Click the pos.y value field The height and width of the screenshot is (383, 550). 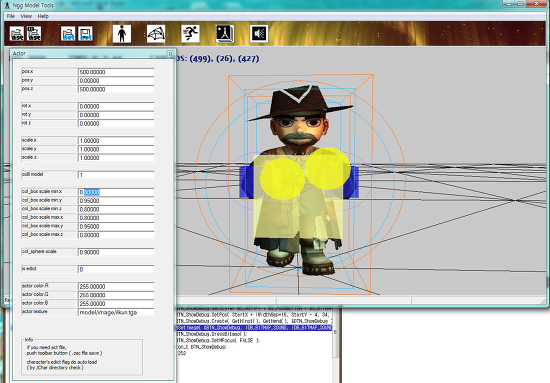(116, 81)
